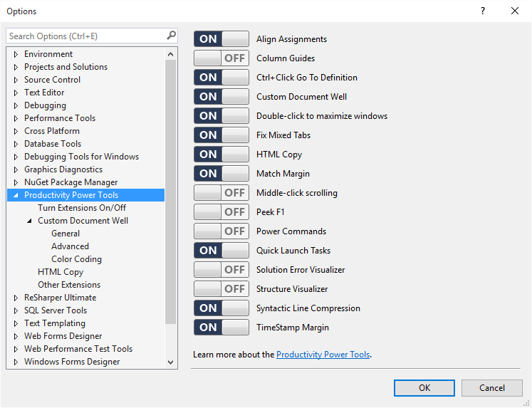Close the Options dialog
This screenshot has height=408, width=532.
515,11
